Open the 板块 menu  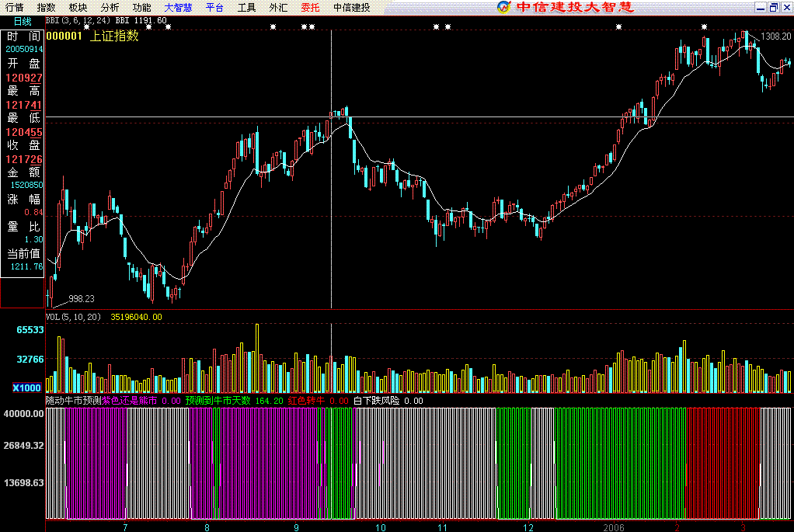tap(78, 7)
